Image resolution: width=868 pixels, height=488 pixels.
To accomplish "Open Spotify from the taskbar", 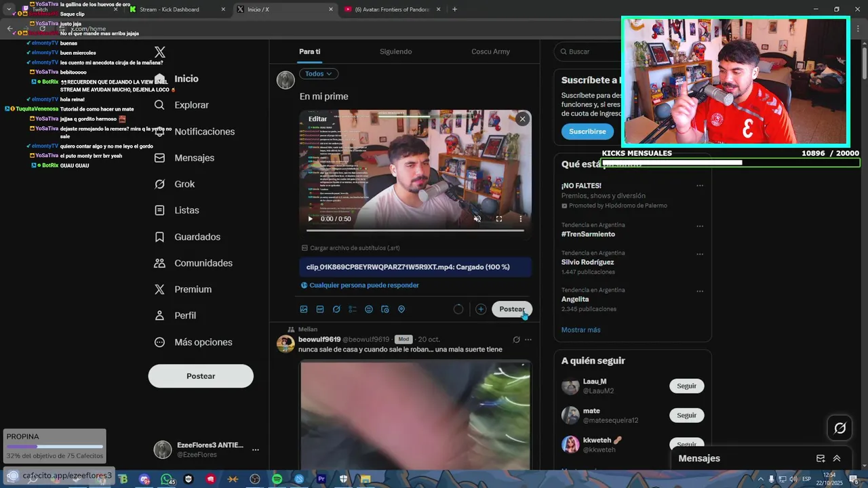I will [277, 479].
